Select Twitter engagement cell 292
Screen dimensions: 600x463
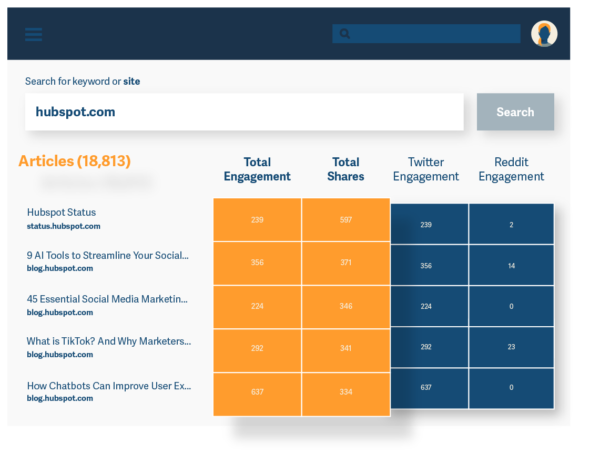pos(429,347)
